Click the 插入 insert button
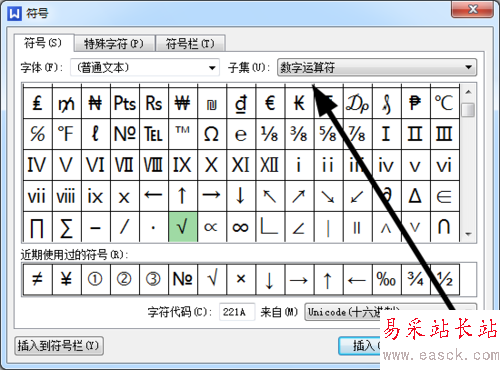 [360, 346]
